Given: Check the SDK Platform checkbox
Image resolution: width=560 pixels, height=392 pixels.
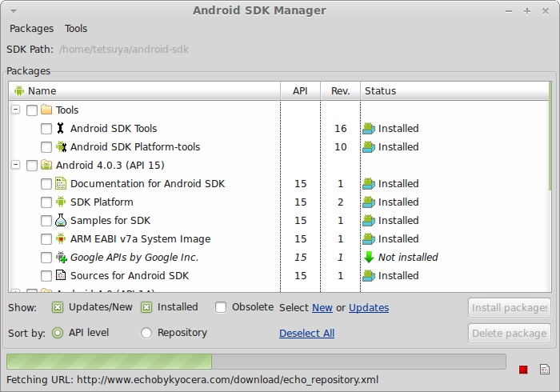Looking at the screenshot, I should pos(46,202).
